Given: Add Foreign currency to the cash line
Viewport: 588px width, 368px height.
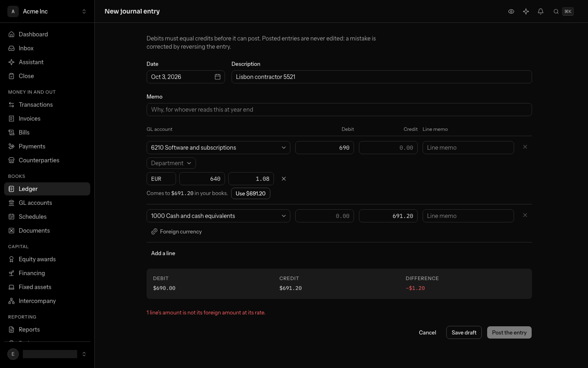Looking at the screenshot, I should 176,231.
